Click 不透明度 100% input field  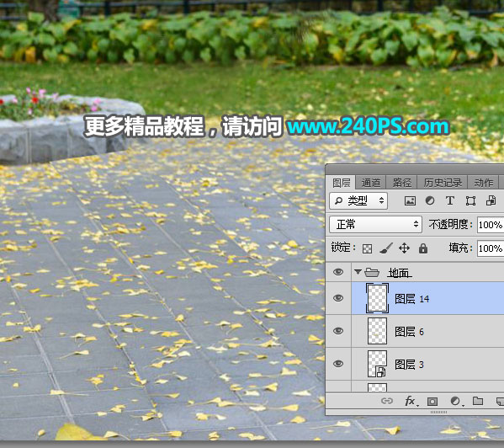[491, 225]
